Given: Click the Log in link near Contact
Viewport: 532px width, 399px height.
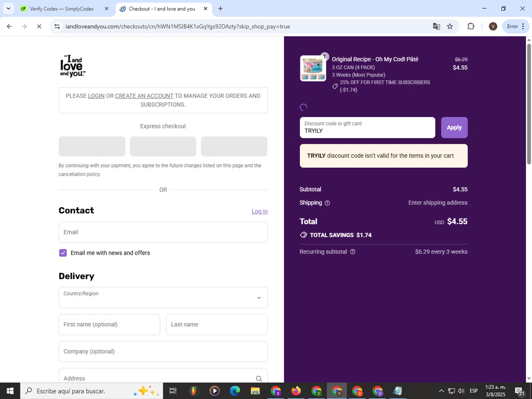Looking at the screenshot, I should point(260,211).
